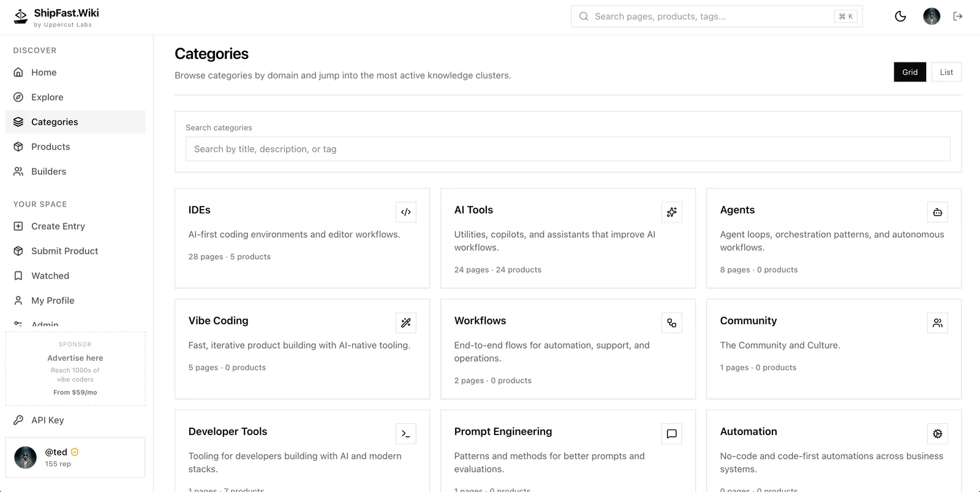
Task: Open the user avatar in top bar
Action: pos(932,17)
